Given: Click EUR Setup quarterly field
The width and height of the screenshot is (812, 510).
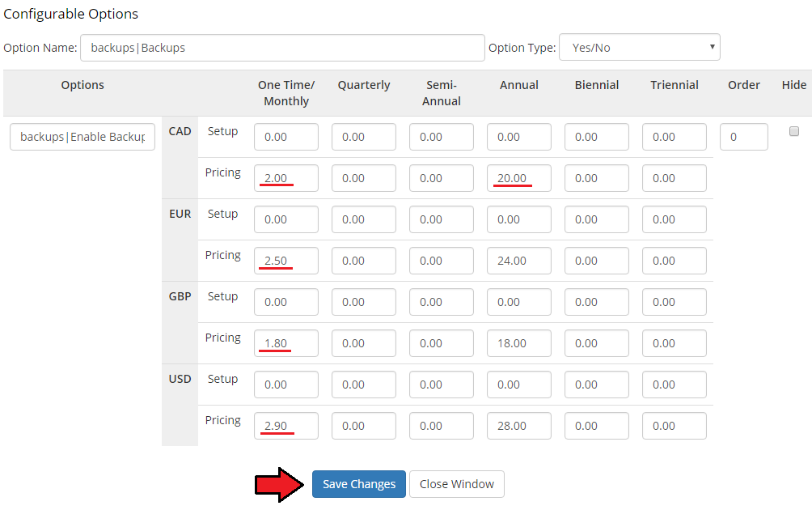Looking at the screenshot, I should click(x=364, y=219).
